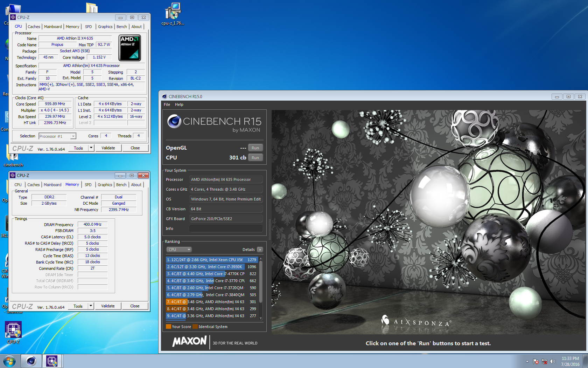Open Graphics tab in top CPU-Z window
The image size is (588, 368).
[x=105, y=27]
